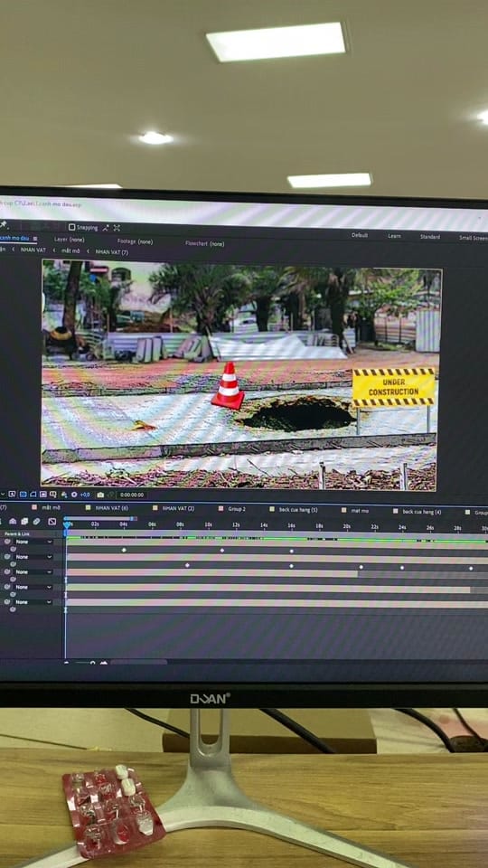Viewport: 488px width, 868px height.
Task: Take a snapshot with the camera icon
Action: pos(100,495)
